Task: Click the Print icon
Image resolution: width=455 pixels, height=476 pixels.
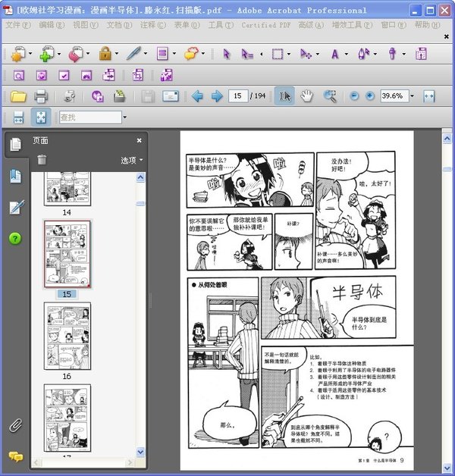Action: 41,96
